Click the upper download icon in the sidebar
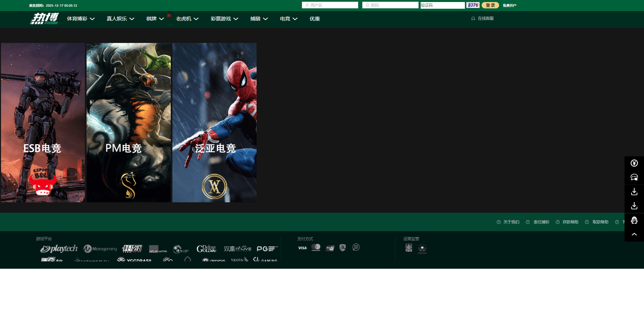Viewport: 644px width, 311px height. tap(634, 192)
